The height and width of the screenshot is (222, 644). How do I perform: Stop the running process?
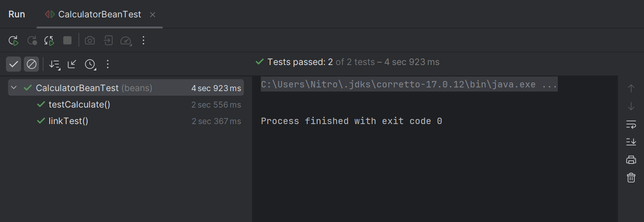point(67,41)
